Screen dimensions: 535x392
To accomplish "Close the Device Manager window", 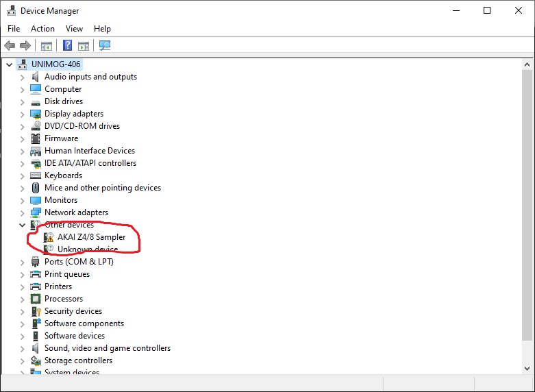I will (x=519, y=10).
